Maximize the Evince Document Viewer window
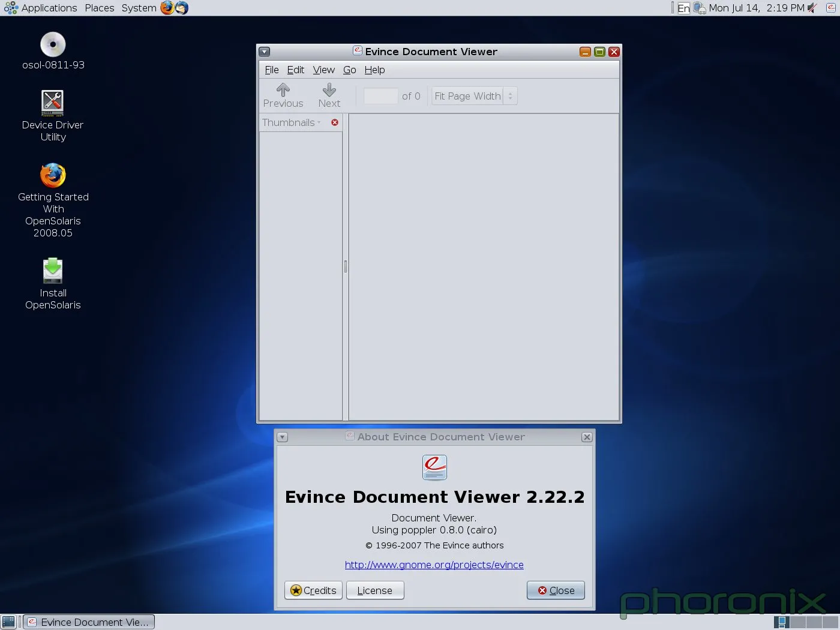This screenshot has width=840, height=630. coord(599,52)
